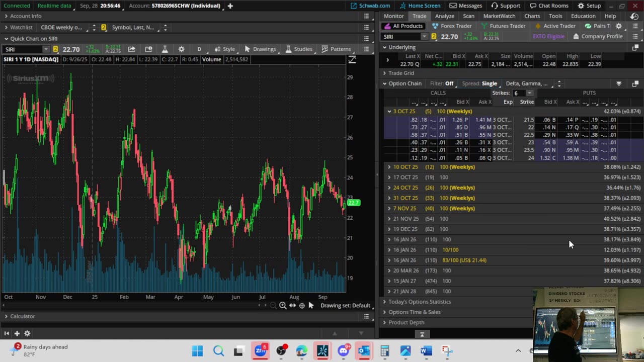Open the Setup button
This screenshot has width=644, height=362.
(x=589, y=6)
